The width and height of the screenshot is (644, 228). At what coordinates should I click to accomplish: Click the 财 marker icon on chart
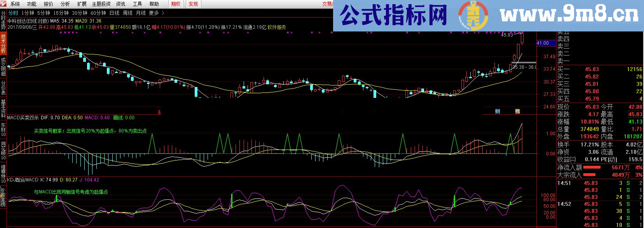point(497,111)
